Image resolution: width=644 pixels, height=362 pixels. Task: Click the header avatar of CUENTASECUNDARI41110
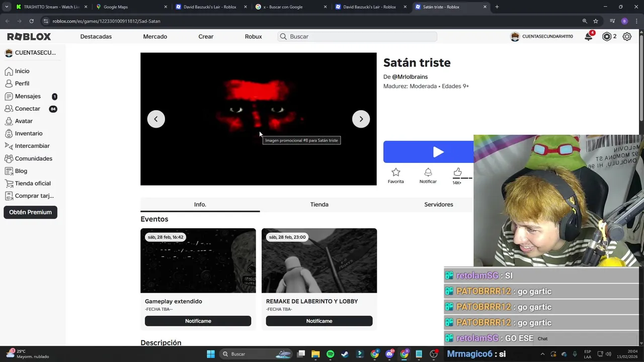click(x=515, y=37)
